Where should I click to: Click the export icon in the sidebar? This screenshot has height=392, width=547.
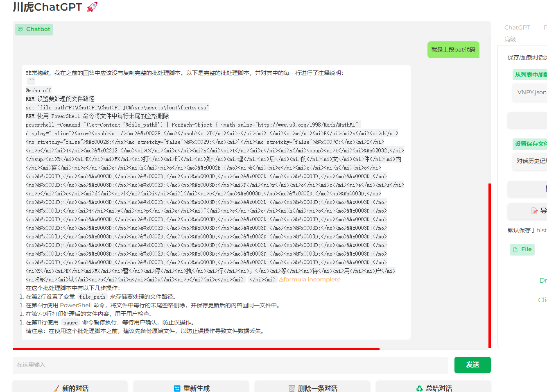pos(534,211)
